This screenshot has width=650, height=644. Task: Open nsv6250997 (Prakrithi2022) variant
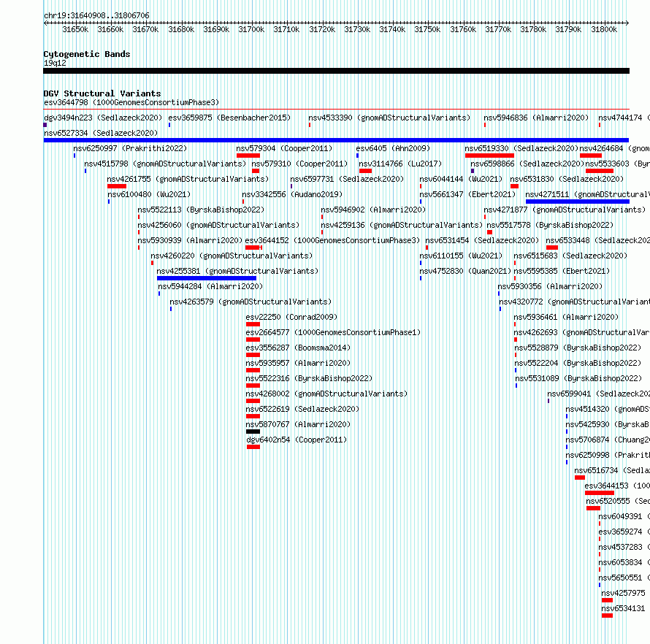click(130, 148)
